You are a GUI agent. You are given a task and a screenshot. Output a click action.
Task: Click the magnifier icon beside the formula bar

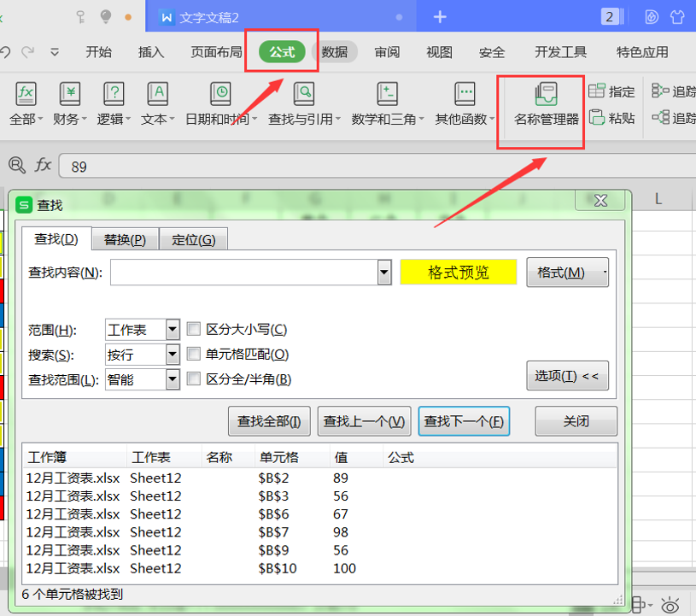[17, 165]
